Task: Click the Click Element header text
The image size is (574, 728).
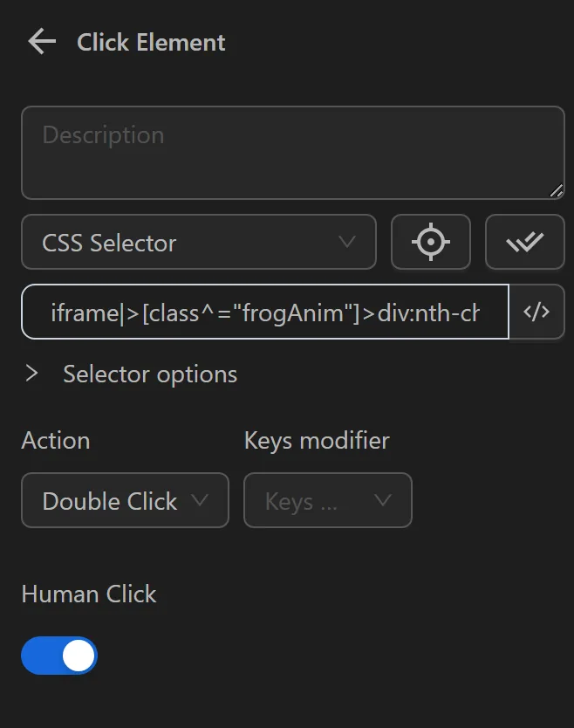Action: click(150, 42)
